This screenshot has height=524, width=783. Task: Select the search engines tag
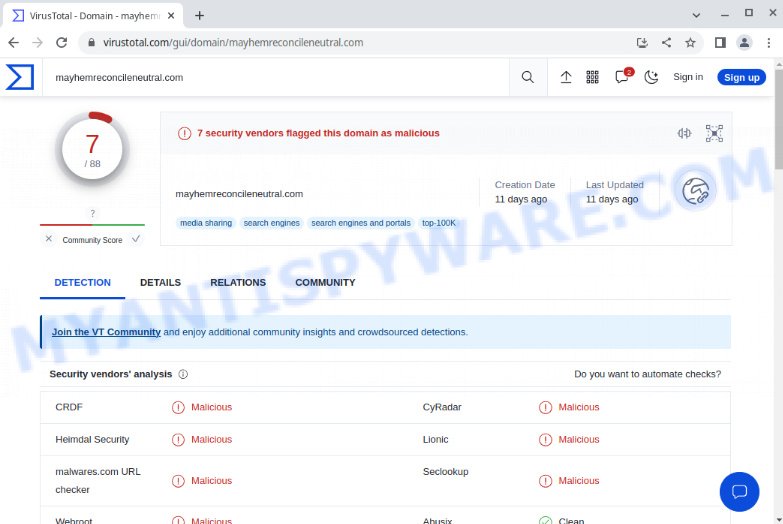(272, 223)
